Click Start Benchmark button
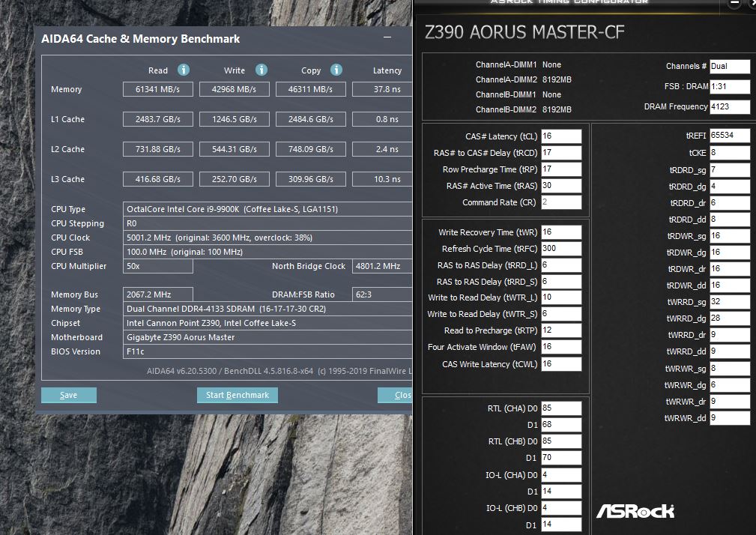 point(238,395)
